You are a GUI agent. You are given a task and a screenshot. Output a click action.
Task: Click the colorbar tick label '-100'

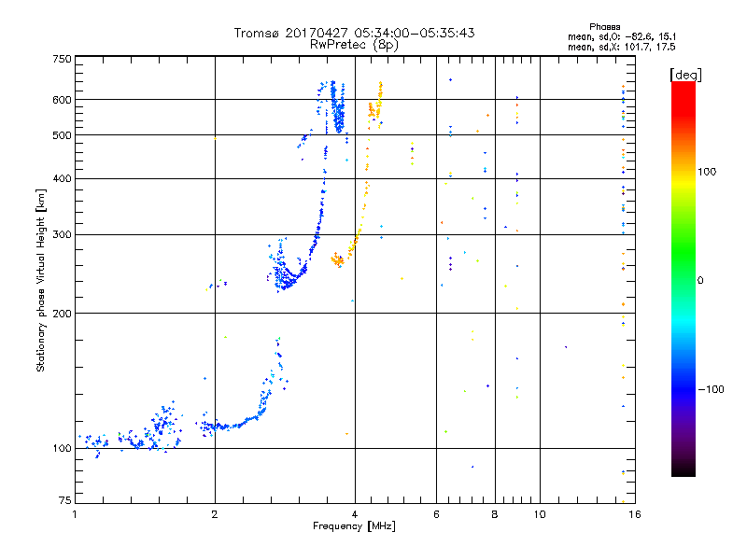pyautogui.click(x=711, y=389)
